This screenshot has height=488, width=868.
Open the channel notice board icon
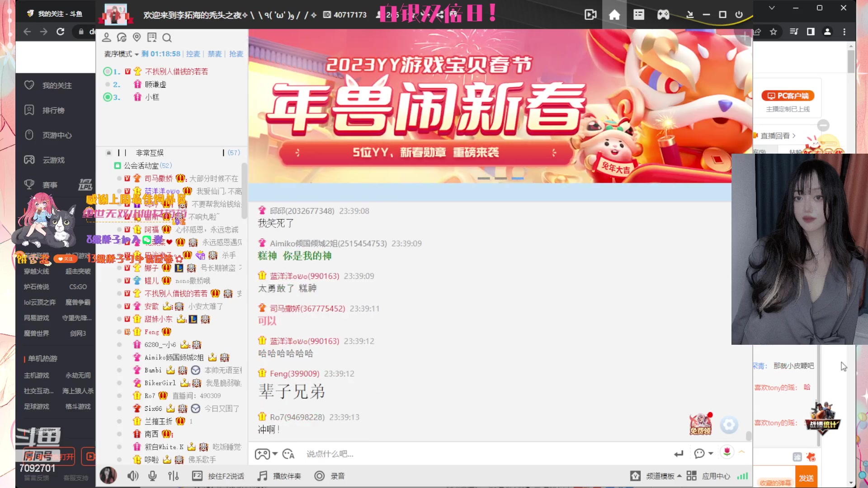pos(152,38)
